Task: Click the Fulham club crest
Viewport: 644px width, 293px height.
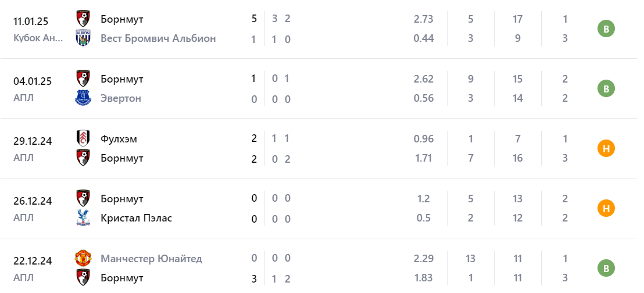Action: tap(83, 138)
